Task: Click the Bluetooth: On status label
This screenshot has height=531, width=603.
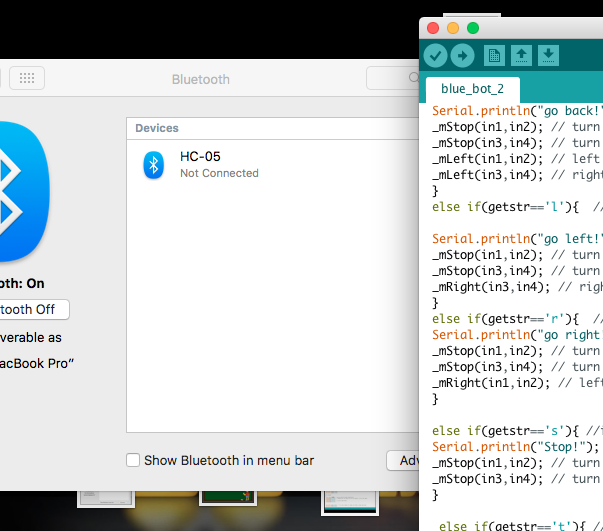Action: click(x=22, y=283)
